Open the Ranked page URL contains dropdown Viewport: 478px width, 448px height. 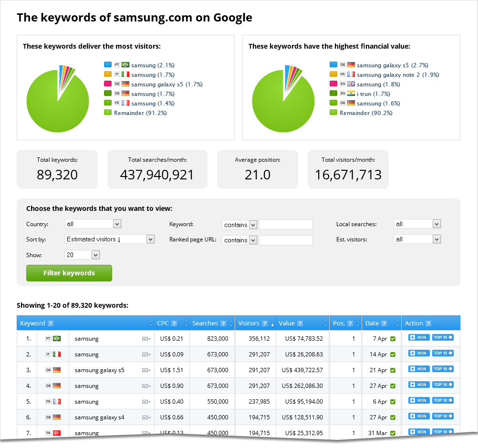[239, 240]
